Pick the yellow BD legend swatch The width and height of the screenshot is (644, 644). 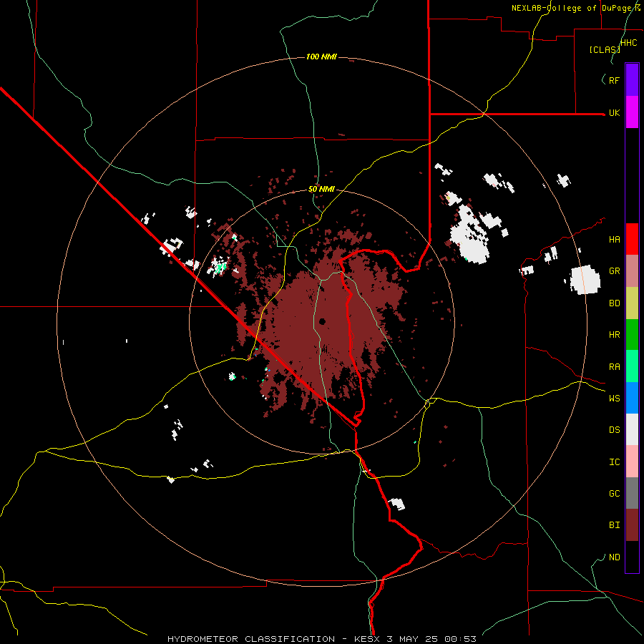pos(632,303)
